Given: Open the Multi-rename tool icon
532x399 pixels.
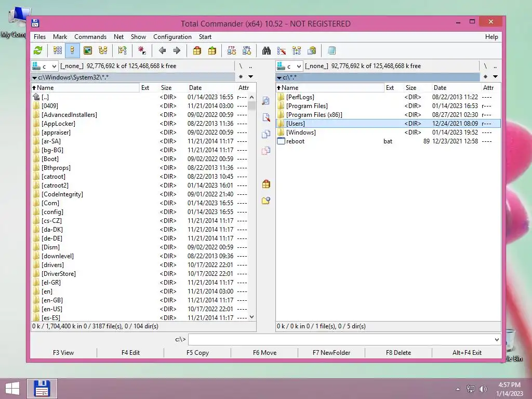Looking at the screenshot, I should click(281, 51).
